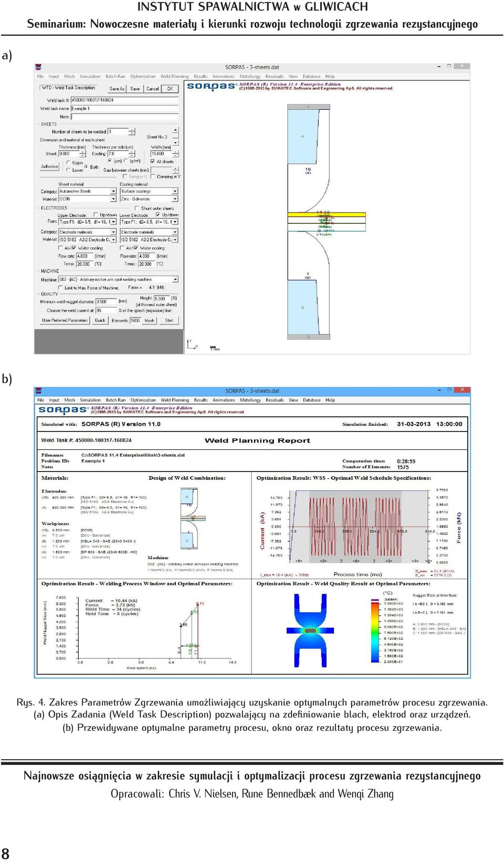The width and height of the screenshot is (504, 861).
Task: Open Simulation menu in the upper SORPAS window
Action: 90,76
